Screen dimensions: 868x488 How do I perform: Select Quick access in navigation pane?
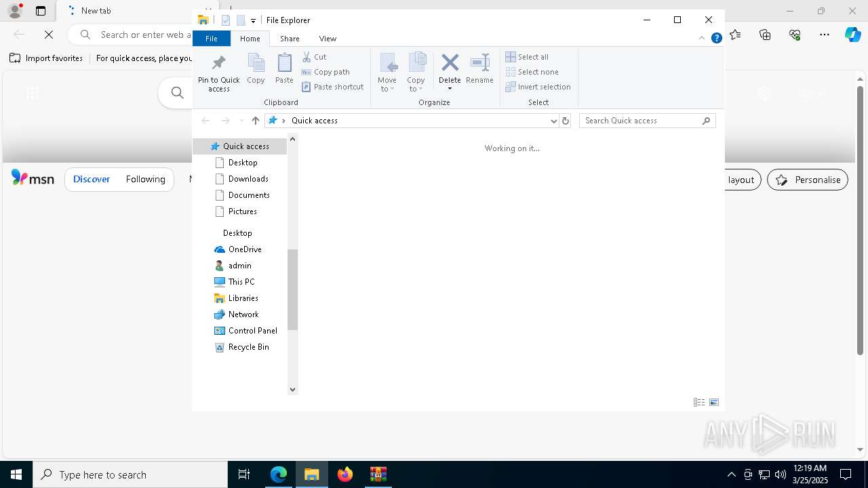point(240,146)
